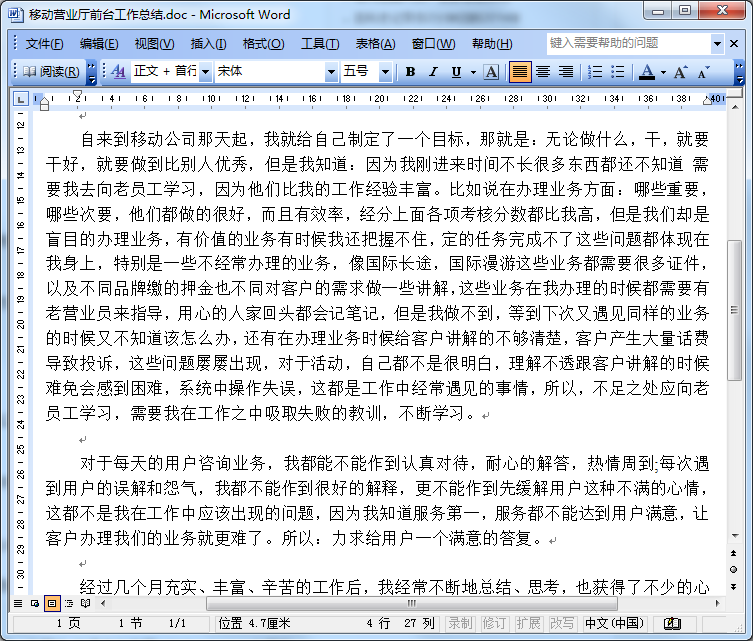This screenshot has width=753, height=641.
Task: Open the Font name dropdown 宋体
Action: pos(331,72)
